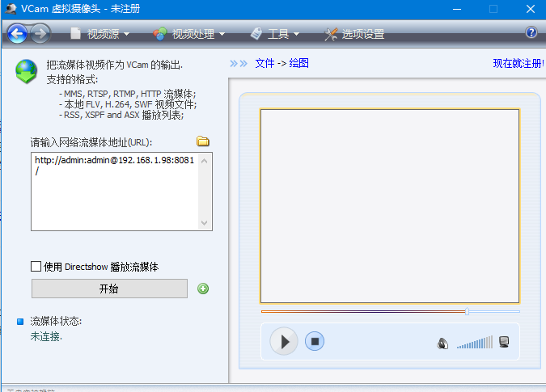
Task: Expand the 视频处理 dropdown arrow
Action: pos(222,34)
